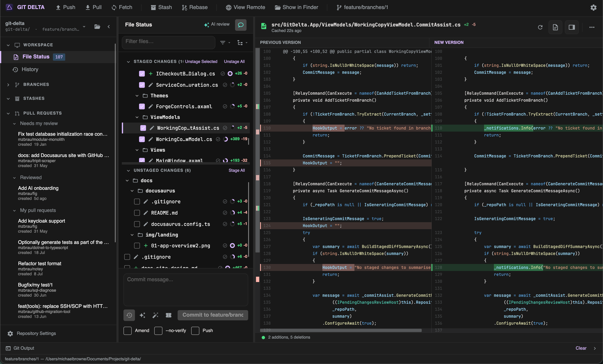Click the Git Delta logo icon
This screenshot has height=364, width=603.
pyautogui.click(x=9, y=7)
